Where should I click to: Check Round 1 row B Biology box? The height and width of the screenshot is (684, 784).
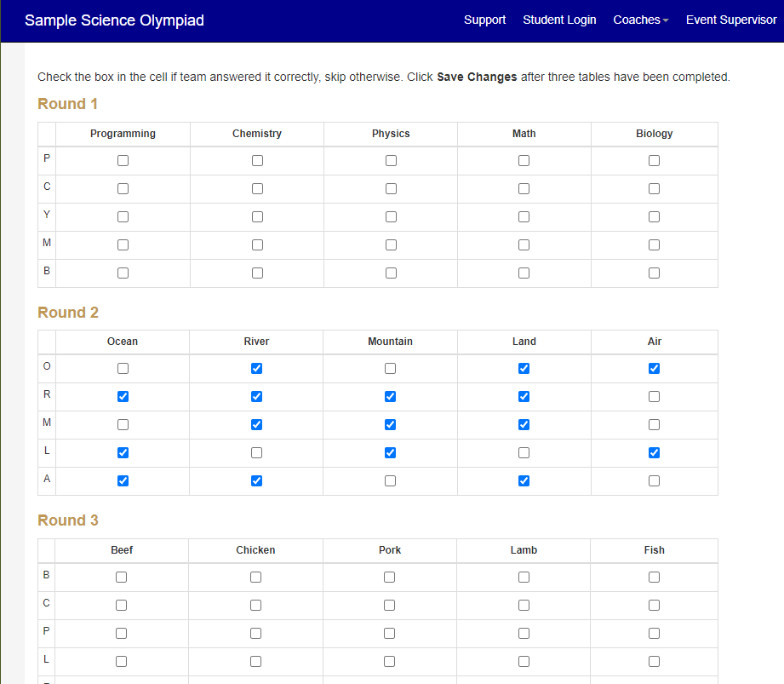point(654,273)
